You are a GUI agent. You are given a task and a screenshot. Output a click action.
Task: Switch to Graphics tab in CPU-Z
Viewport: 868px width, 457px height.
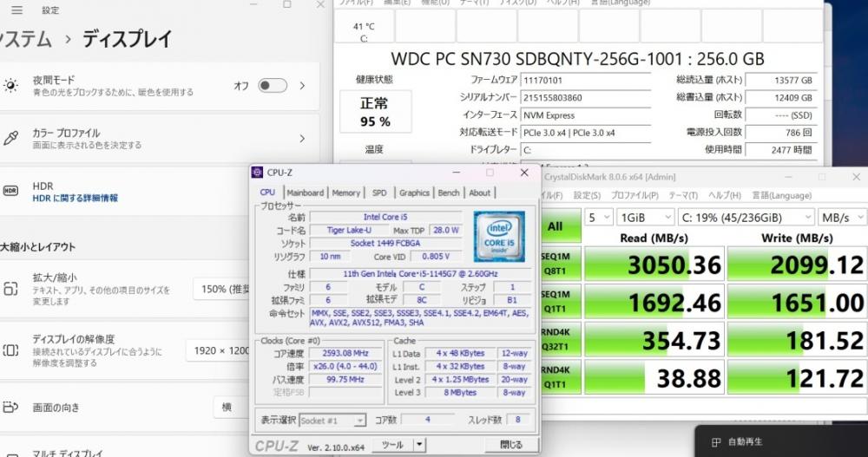(x=414, y=193)
